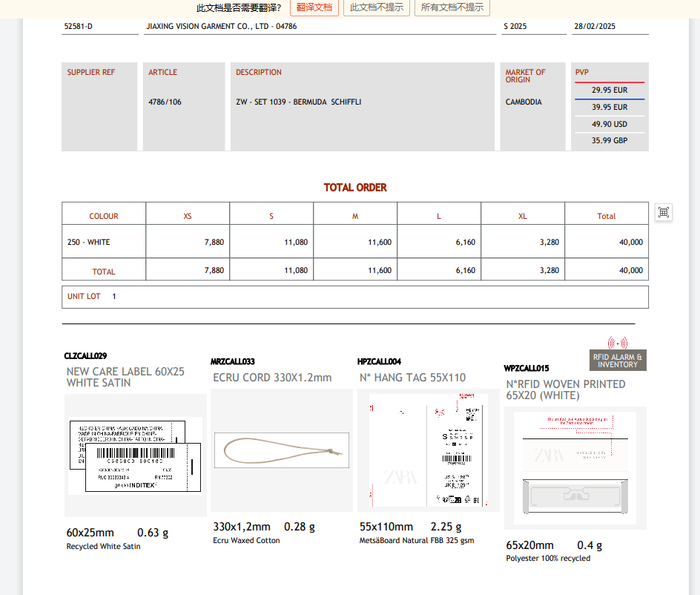
Task: Open the RFID woven label image
Action: 575,467
